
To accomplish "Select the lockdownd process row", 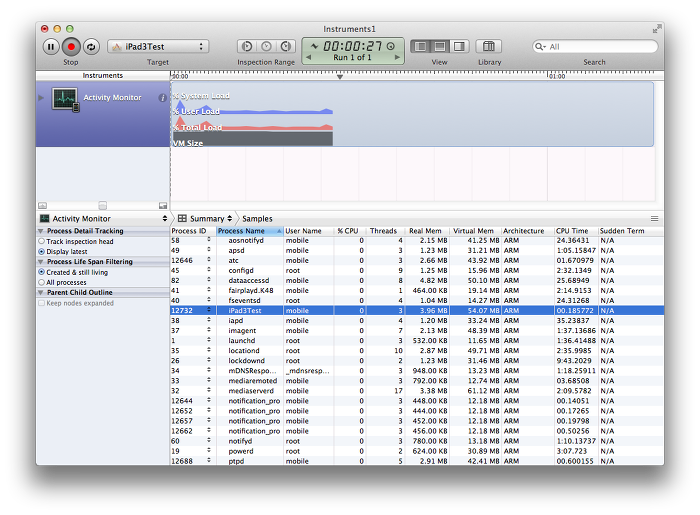I will click(x=417, y=361).
